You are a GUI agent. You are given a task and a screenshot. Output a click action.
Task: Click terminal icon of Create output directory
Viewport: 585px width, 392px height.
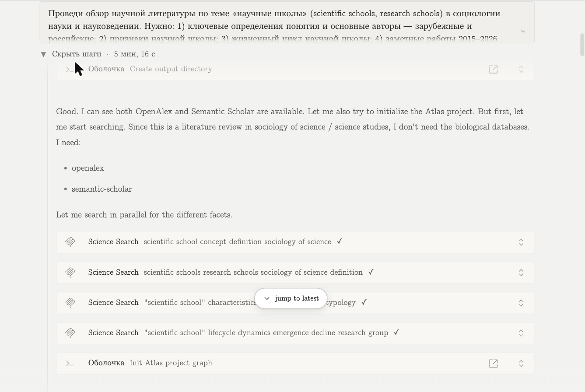tap(70, 69)
